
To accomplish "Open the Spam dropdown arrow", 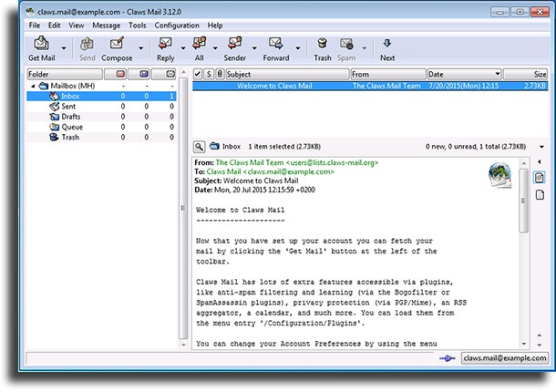I will point(365,48).
